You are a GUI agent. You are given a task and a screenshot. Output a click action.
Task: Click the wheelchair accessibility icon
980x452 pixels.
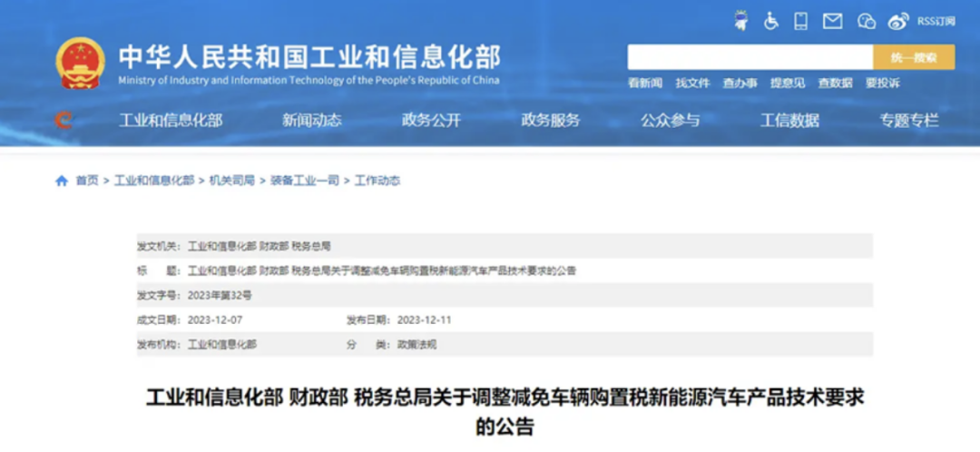point(771,21)
